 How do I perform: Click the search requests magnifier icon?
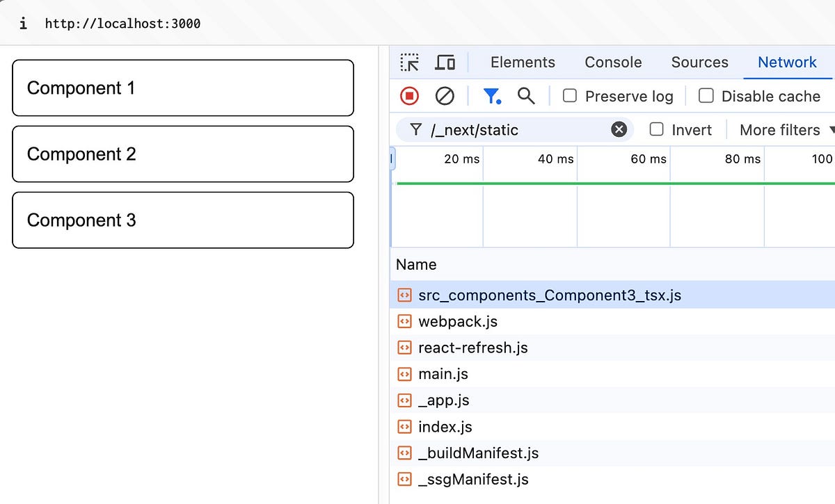pyautogui.click(x=526, y=96)
